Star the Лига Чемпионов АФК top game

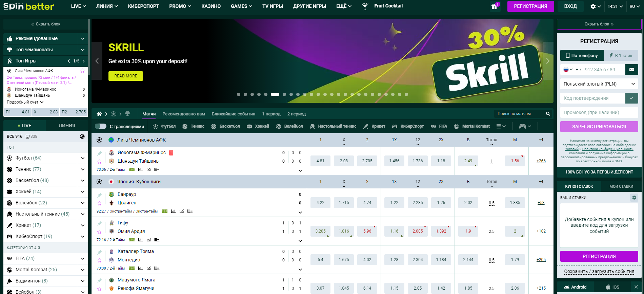tap(82, 71)
